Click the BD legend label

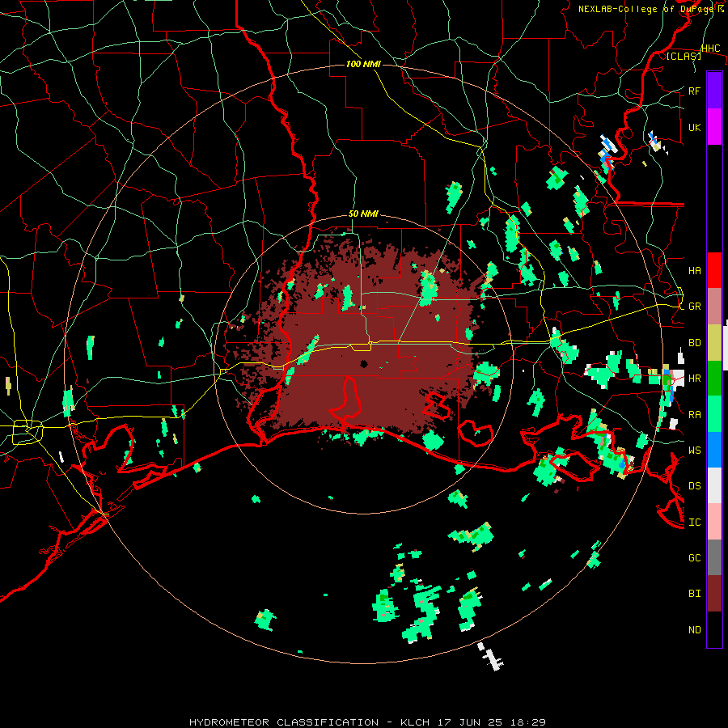[x=694, y=343]
